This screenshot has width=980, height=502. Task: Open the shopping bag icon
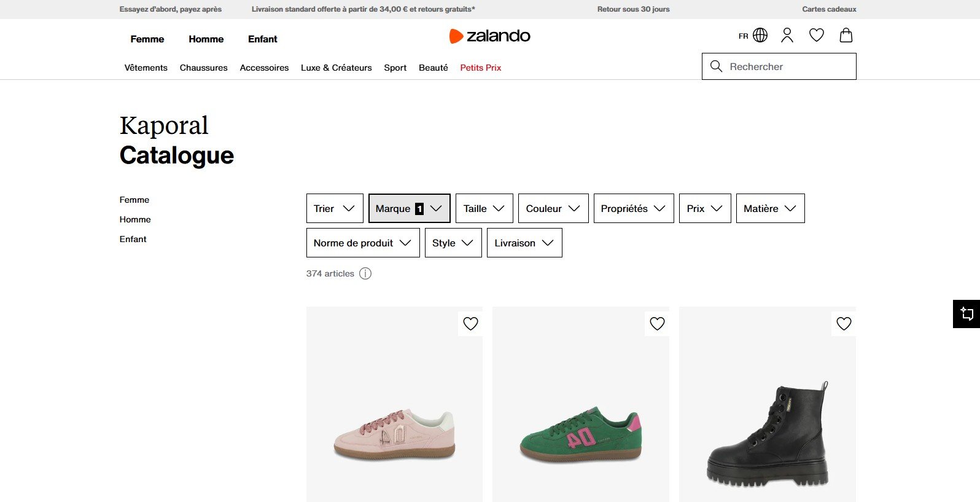click(846, 35)
